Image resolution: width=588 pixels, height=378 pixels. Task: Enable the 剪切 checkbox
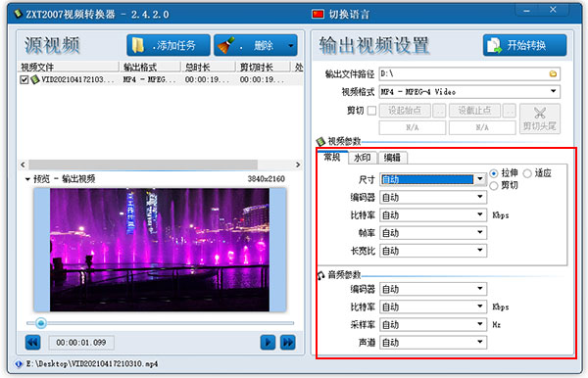pyautogui.click(x=371, y=111)
